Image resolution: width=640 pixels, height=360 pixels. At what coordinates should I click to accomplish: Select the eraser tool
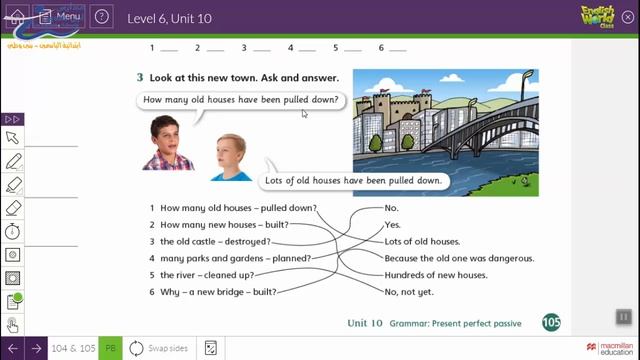coord(12,208)
